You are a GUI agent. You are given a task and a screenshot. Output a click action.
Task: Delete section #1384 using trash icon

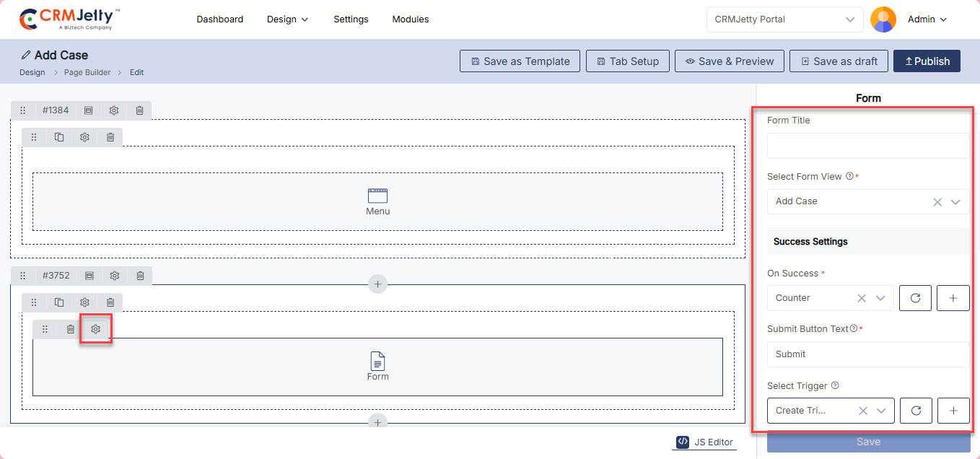point(139,110)
